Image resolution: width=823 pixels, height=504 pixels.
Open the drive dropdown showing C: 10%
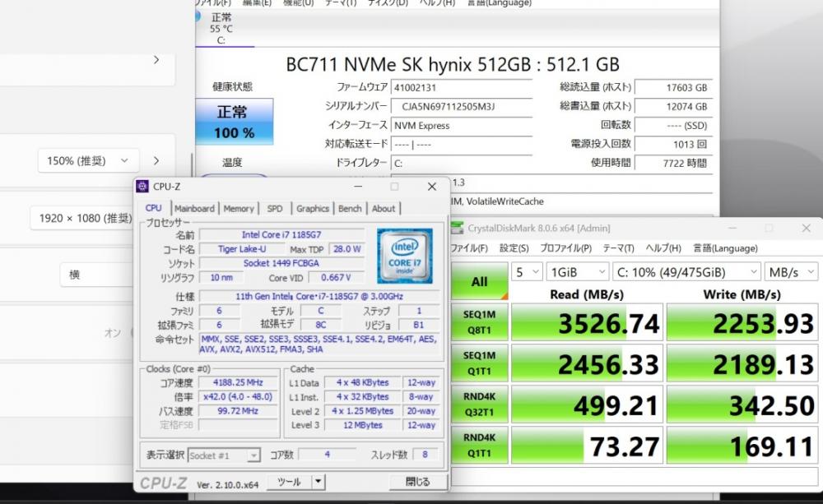686,272
